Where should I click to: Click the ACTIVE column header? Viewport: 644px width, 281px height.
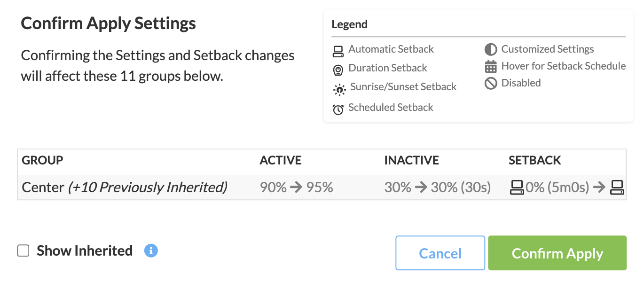pos(281,160)
